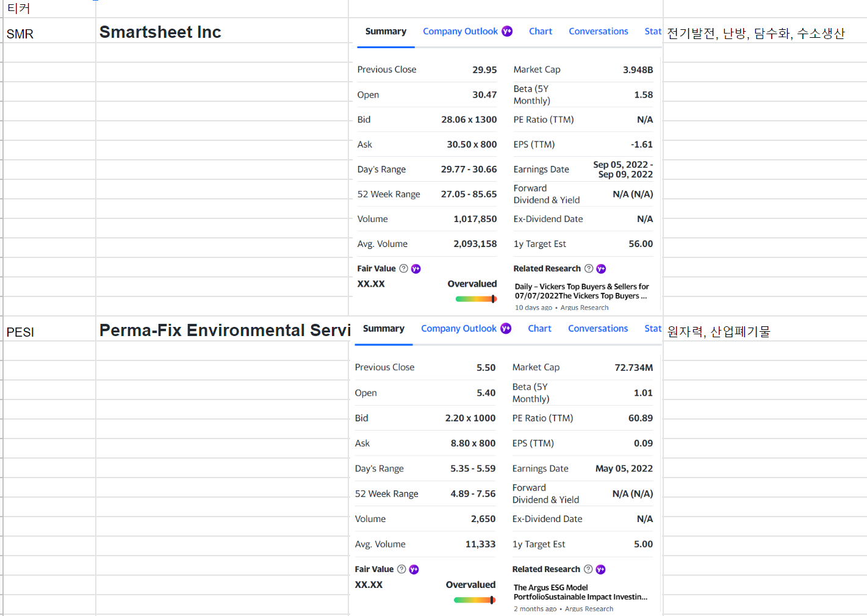The width and height of the screenshot is (867, 616).
Task: Select the Summary tab in the Perma-Fix panel
Action: pos(384,328)
